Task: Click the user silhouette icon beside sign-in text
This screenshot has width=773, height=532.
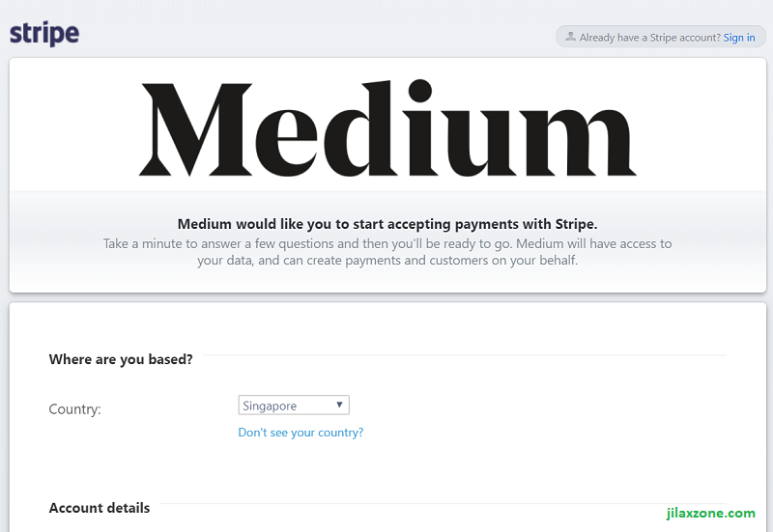Action: pos(570,37)
